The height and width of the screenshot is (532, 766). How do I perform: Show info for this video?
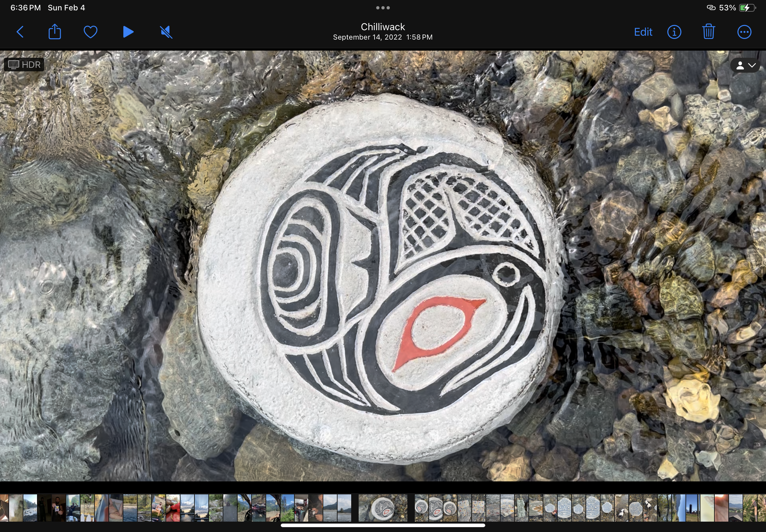674,32
